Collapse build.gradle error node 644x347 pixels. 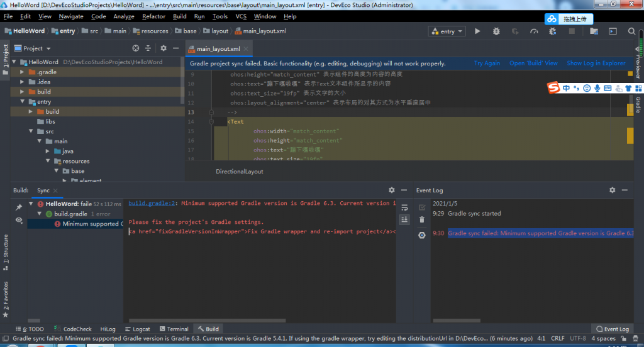[x=40, y=214]
